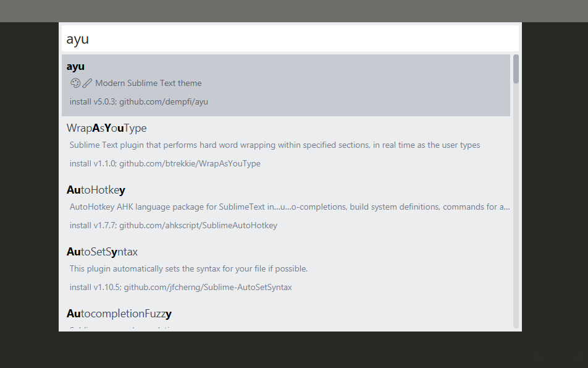Viewport: 588px width, 368px height.
Task: Click 'Modern Sublime Text theme' description
Action: tap(148, 83)
